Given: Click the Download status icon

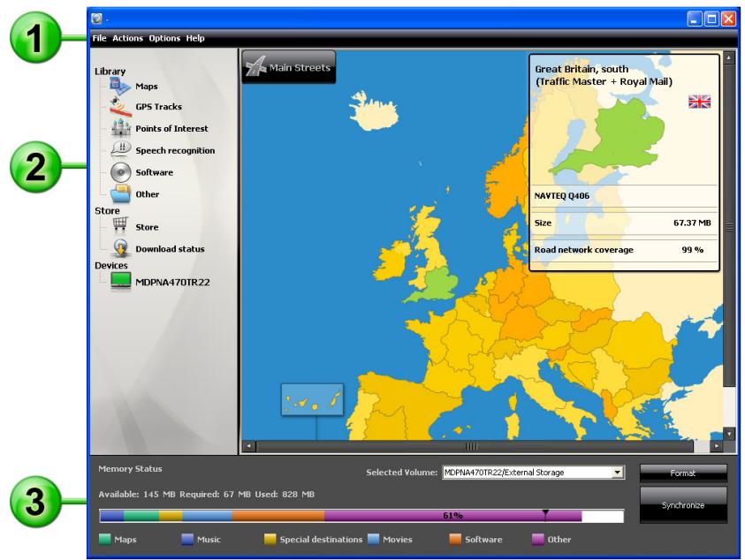Looking at the screenshot, I should point(121,248).
